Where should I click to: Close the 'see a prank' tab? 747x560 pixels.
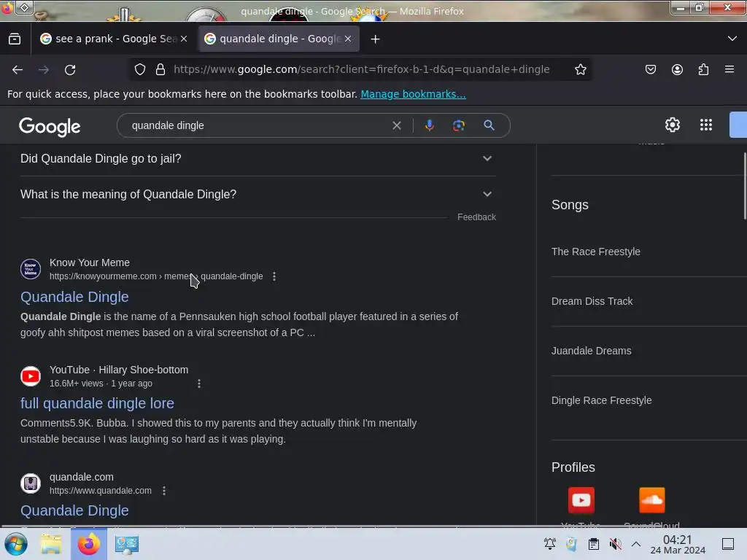click(x=184, y=39)
